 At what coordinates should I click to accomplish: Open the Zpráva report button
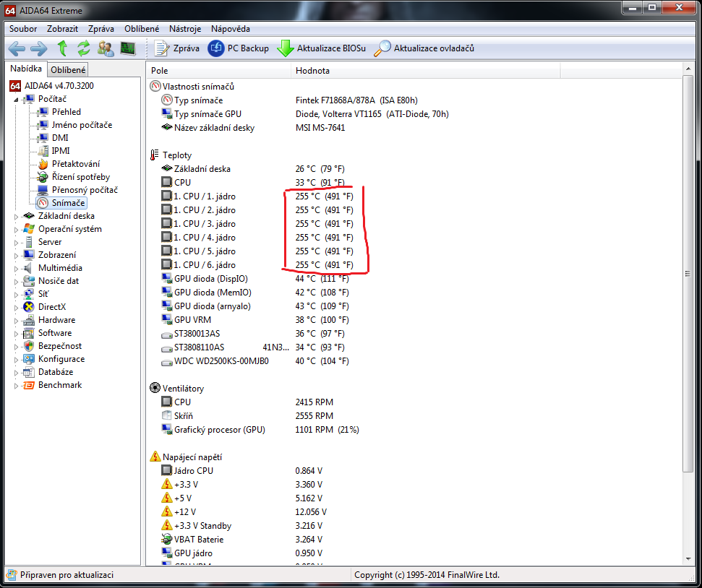click(x=176, y=48)
